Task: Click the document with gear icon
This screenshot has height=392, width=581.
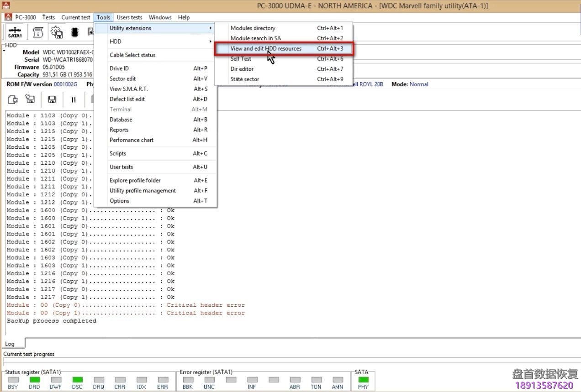Action: (x=13, y=99)
